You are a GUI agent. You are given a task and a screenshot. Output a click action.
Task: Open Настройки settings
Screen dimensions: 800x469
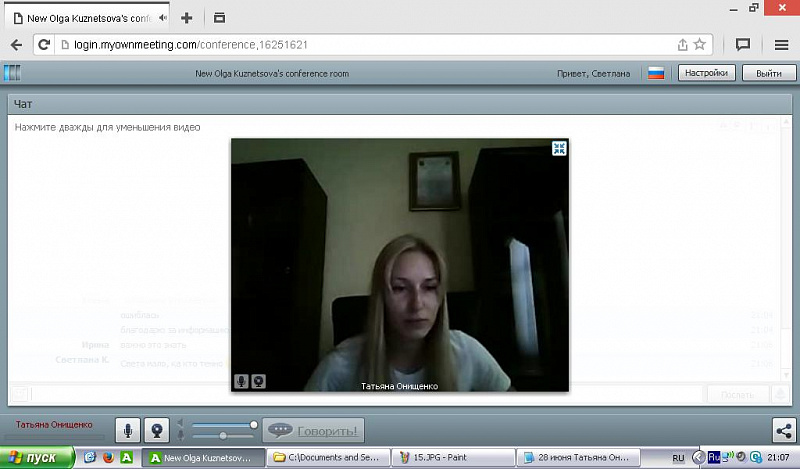pos(707,73)
